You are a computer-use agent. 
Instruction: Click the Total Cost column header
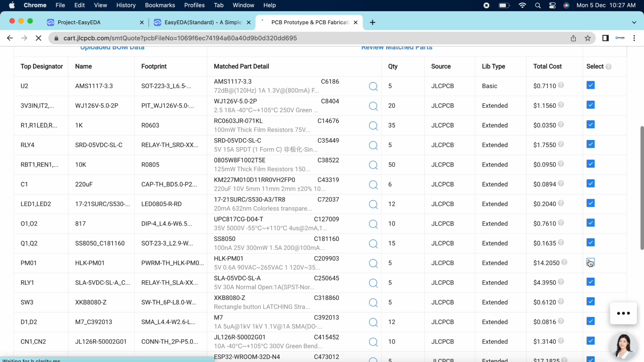(x=547, y=66)
